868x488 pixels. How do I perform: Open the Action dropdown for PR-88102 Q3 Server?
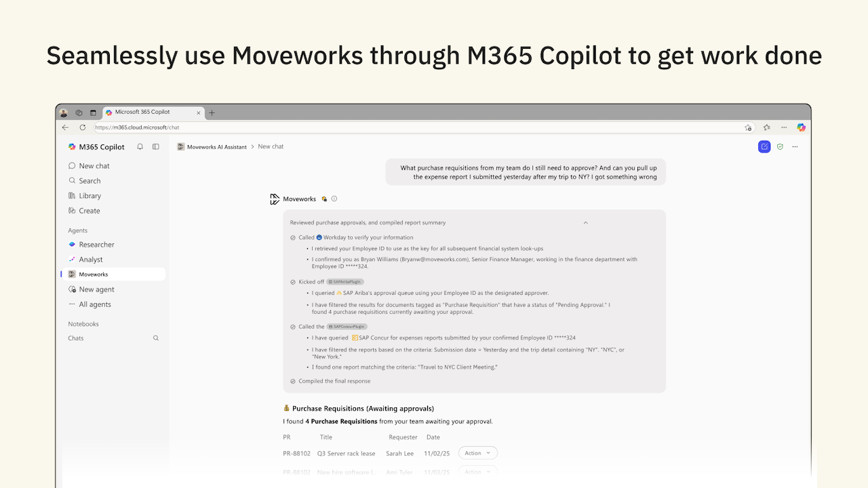(478, 453)
